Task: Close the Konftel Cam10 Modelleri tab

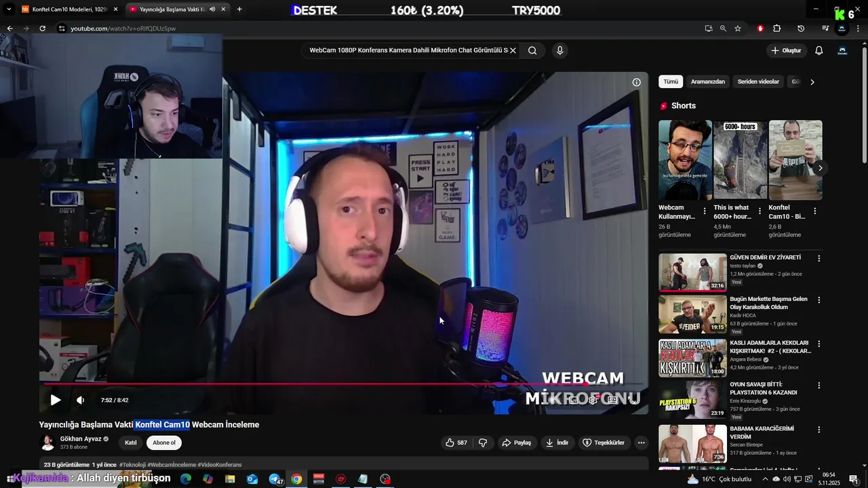Action: (115, 9)
